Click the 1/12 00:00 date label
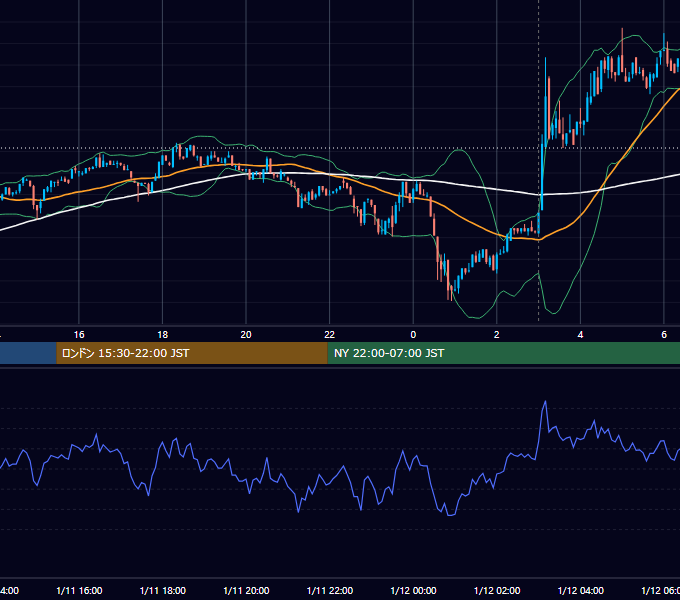The height and width of the screenshot is (600, 680). click(x=413, y=590)
